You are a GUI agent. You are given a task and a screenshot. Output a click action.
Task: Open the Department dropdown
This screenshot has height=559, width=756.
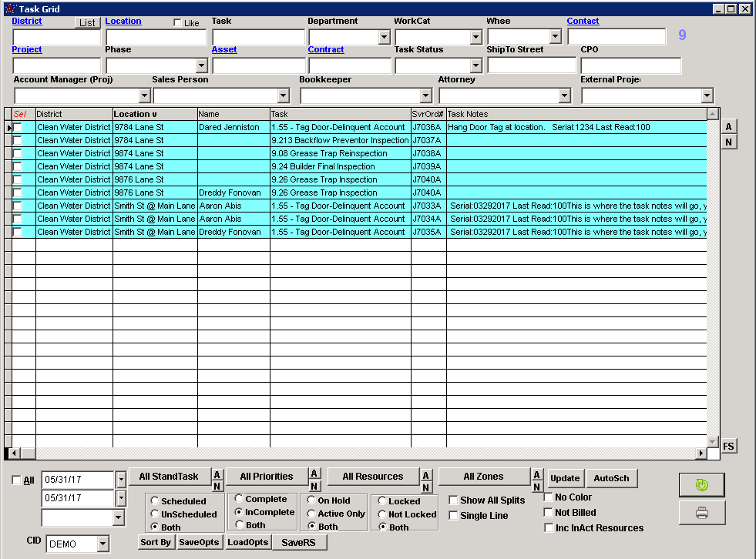click(384, 37)
